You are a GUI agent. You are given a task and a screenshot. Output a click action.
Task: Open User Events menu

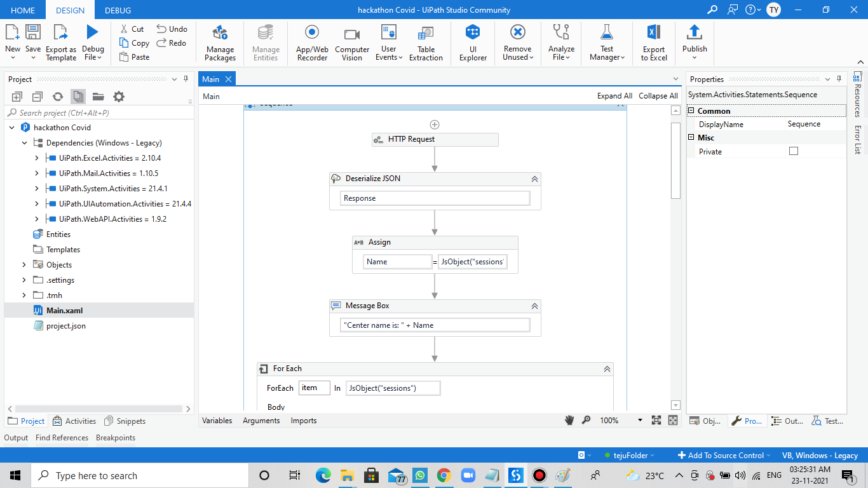[x=389, y=43]
